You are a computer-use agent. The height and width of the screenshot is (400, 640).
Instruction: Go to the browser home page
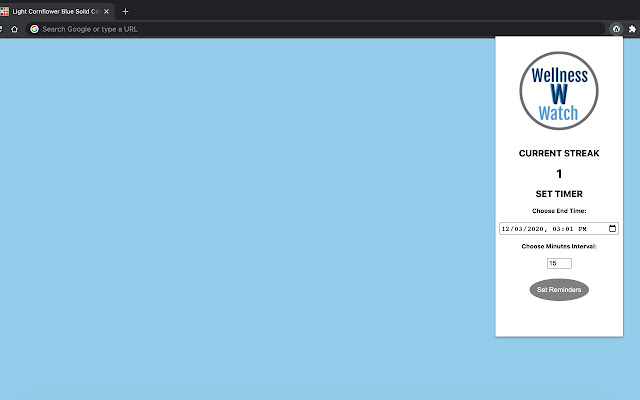tap(14, 29)
